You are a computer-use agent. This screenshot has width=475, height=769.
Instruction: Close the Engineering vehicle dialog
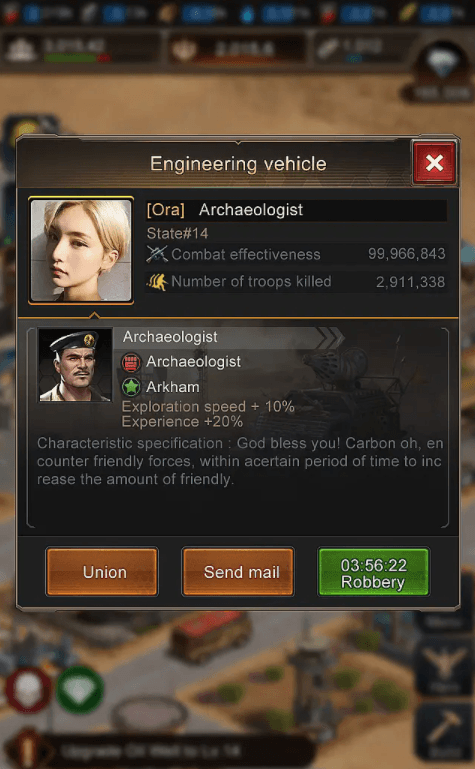[434, 162]
